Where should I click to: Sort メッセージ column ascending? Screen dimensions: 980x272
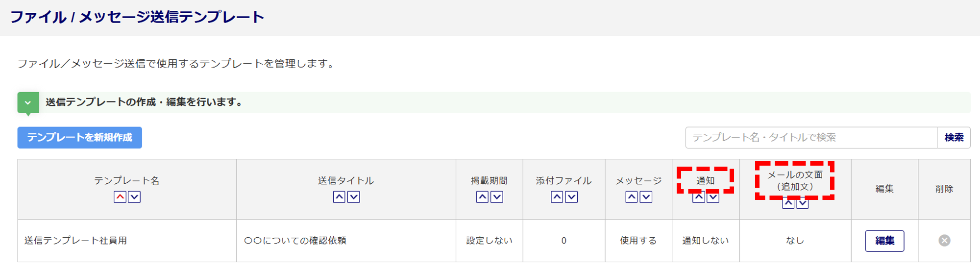632,197
